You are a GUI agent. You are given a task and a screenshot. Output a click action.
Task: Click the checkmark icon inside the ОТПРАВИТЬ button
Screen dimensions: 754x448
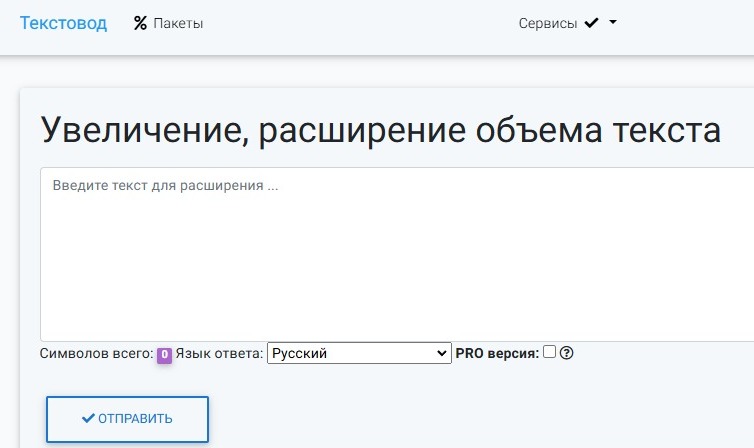pos(88,419)
